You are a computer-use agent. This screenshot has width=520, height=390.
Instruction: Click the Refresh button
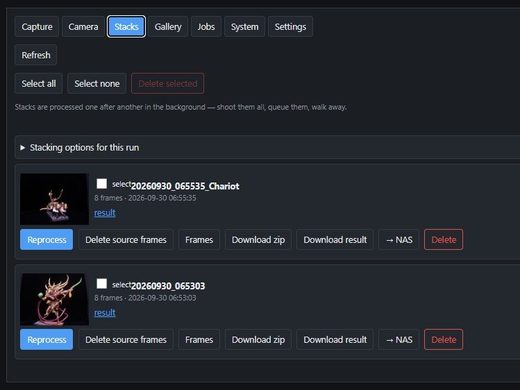(36, 55)
